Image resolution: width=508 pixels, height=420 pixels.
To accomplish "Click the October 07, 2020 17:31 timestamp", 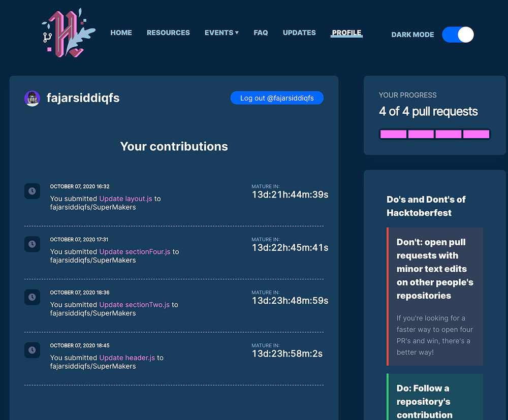I will (79, 240).
